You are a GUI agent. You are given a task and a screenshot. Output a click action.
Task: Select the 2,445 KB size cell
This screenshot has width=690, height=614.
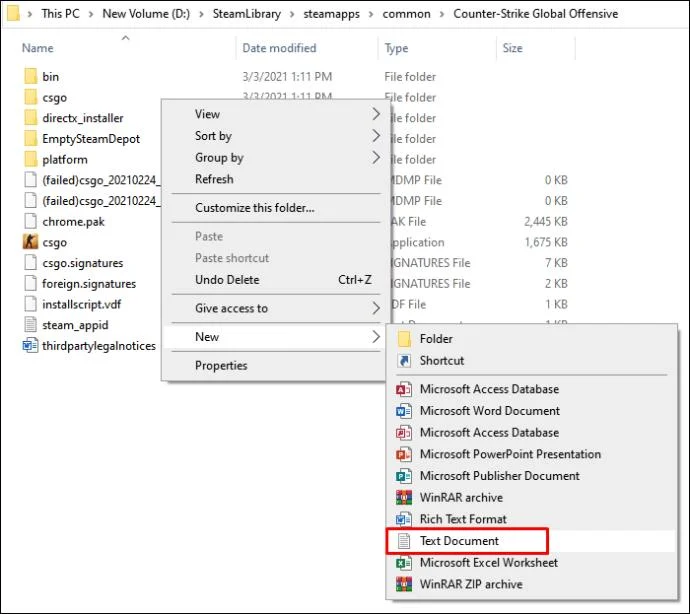[x=545, y=221]
